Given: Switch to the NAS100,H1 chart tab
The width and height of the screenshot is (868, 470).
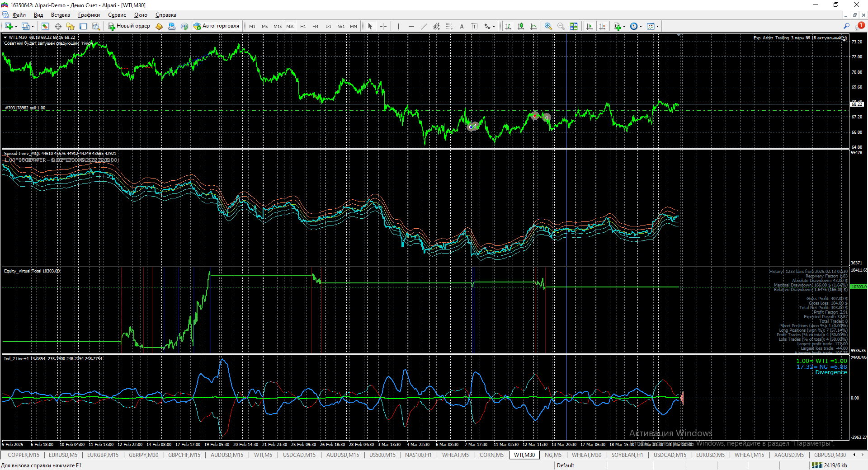Looking at the screenshot, I should pyautogui.click(x=418, y=455).
